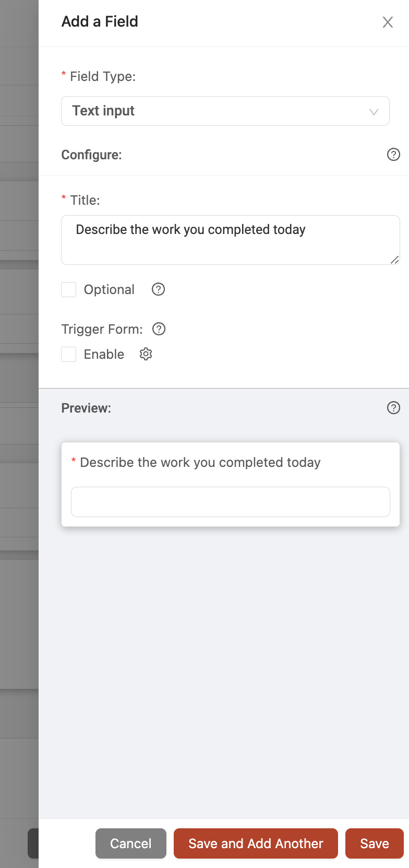
Task: Close the Add a Field panel
Action: [388, 22]
